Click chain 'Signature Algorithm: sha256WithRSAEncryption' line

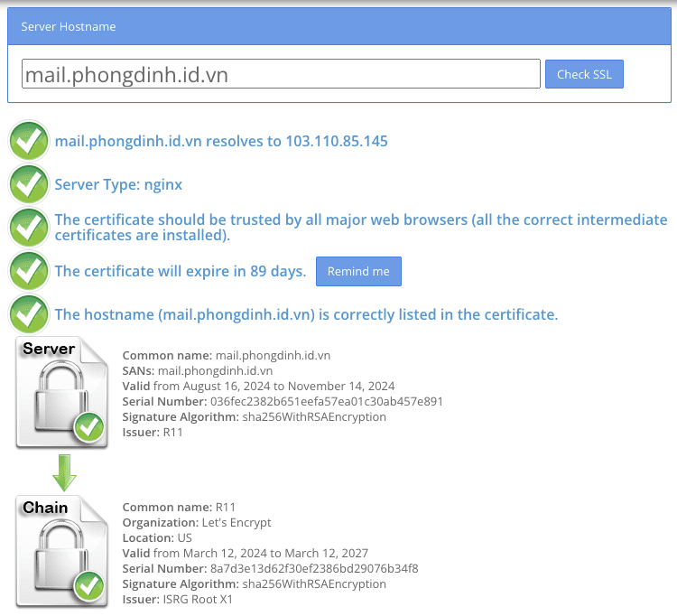coord(254,584)
